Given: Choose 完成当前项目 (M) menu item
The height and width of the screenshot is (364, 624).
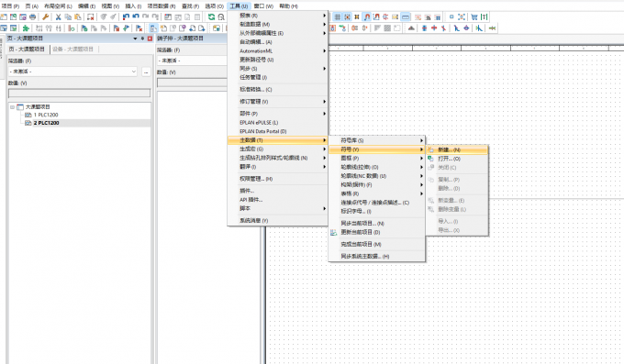Looking at the screenshot, I should [376, 244].
